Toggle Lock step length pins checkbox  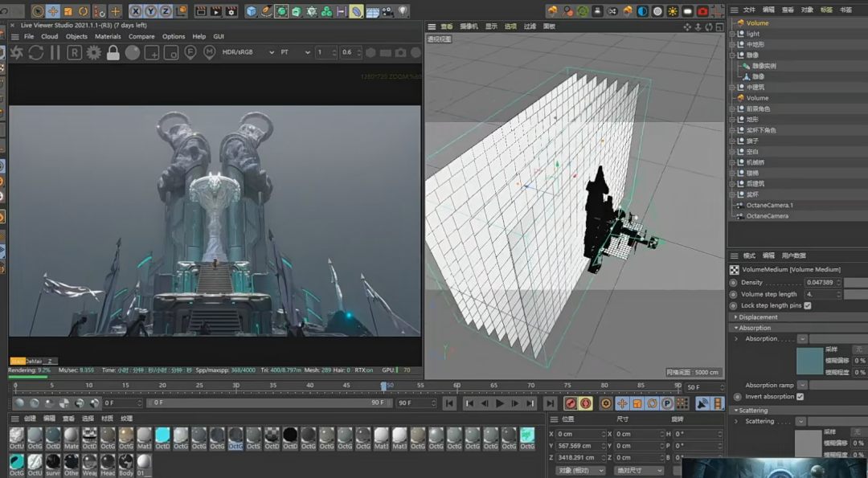pos(808,306)
